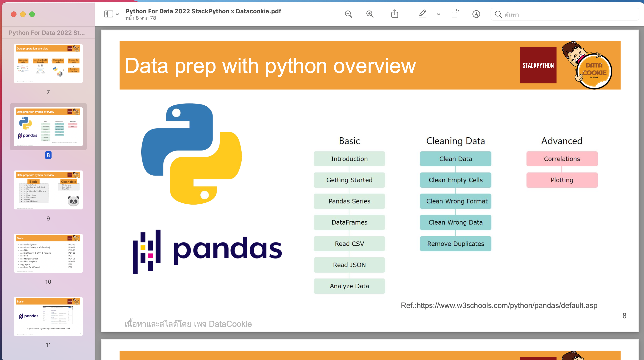Click the Read CSV box
The width and height of the screenshot is (644, 360).
[349, 244]
